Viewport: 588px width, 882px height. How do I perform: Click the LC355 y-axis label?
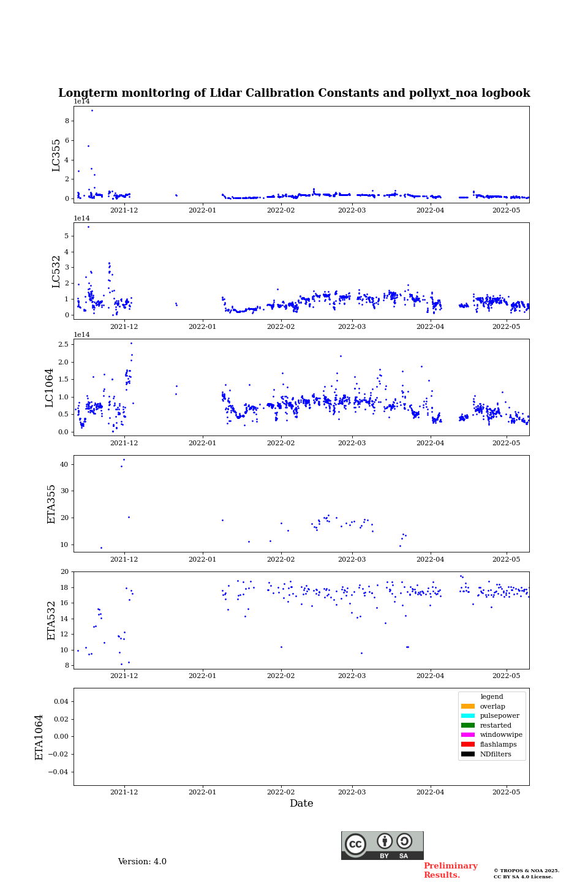click(56, 155)
